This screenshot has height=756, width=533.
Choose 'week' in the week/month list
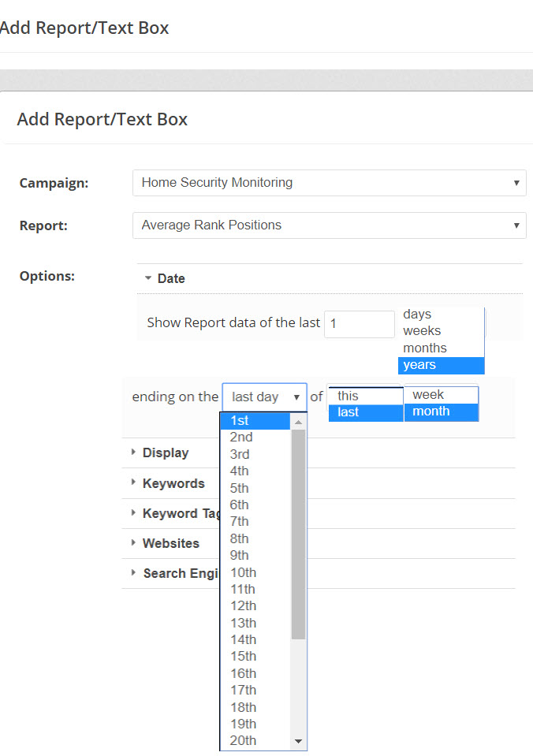(428, 395)
